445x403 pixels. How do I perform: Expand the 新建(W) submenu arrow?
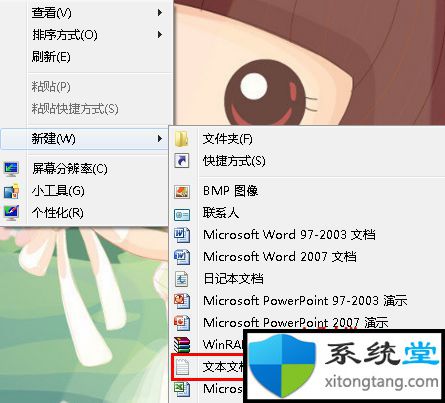pos(160,138)
